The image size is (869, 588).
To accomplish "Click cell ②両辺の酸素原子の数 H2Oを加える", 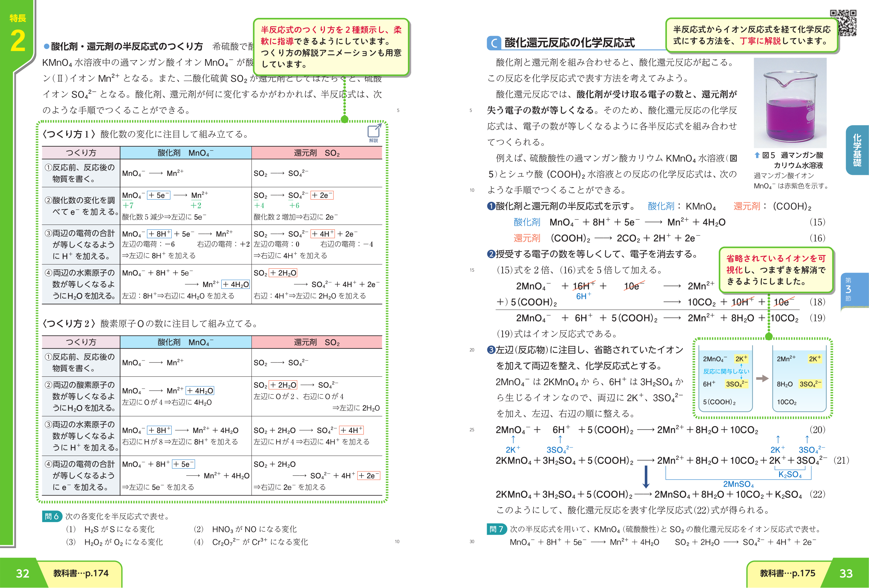I will tap(81, 396).
